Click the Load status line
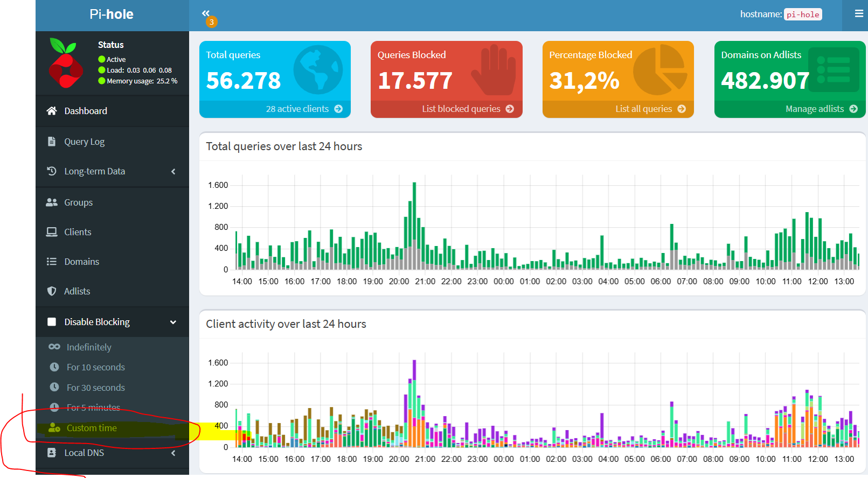868x478 pixels. pos(135,70)
